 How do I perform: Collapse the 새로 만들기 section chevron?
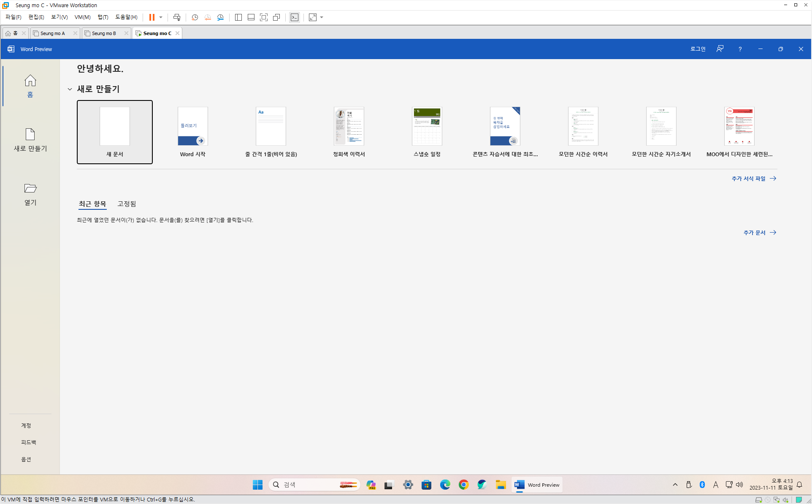[x=70, y=89]
